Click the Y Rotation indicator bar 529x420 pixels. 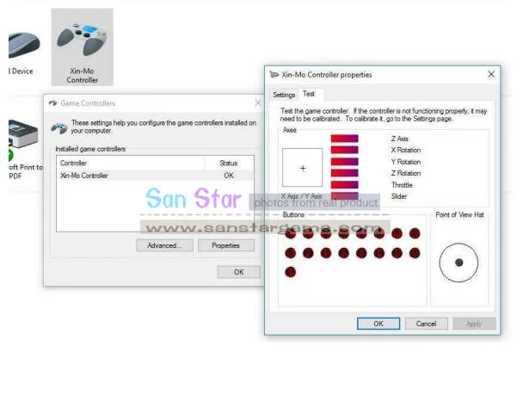pos(344,162)
